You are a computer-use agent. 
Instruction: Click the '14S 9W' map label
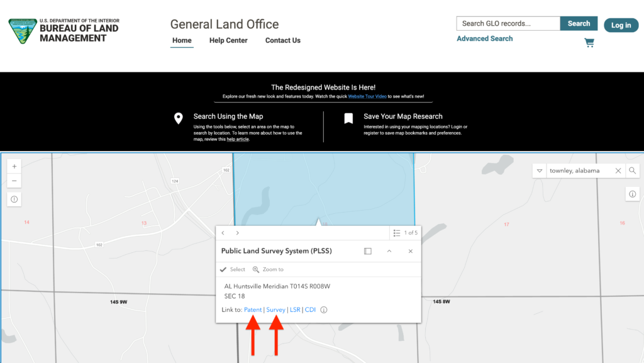pyautogui.click(x=118, y=302)
